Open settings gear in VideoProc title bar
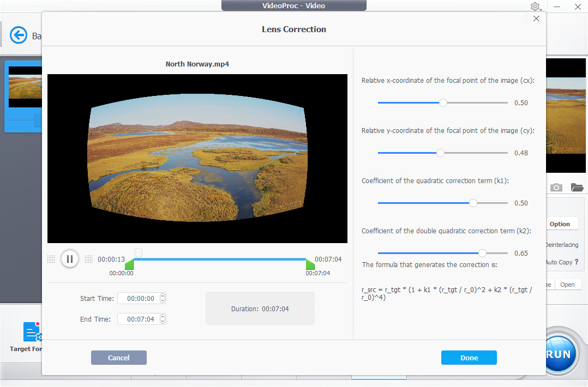 tap(535, 7)
